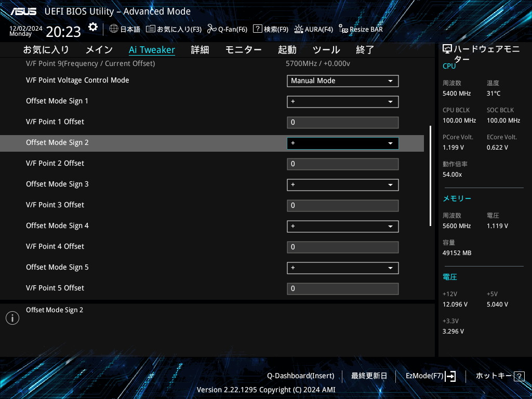Open Q-Dashboard(Insert)
The width and height of the screenshot is (532, 399).
point(301,376)
